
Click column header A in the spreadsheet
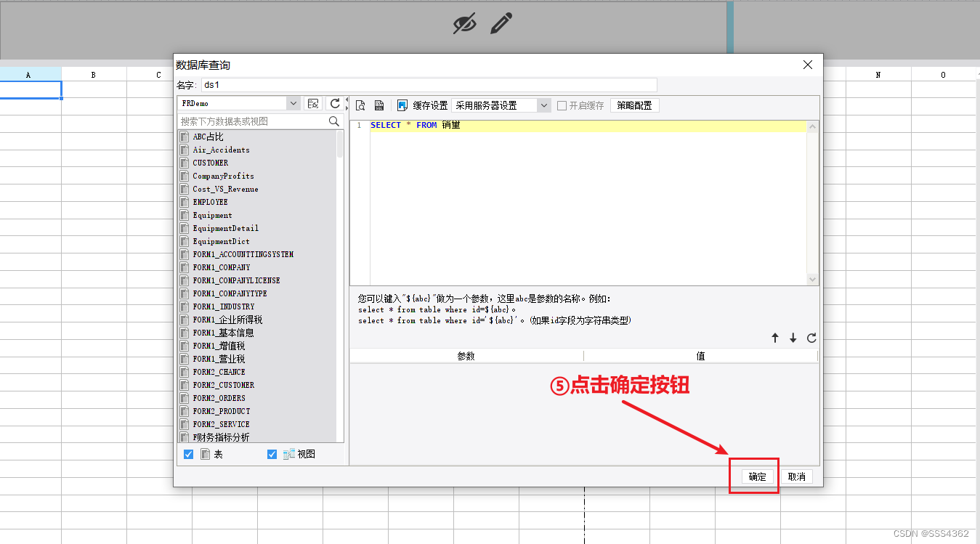(x=30, y=74)
